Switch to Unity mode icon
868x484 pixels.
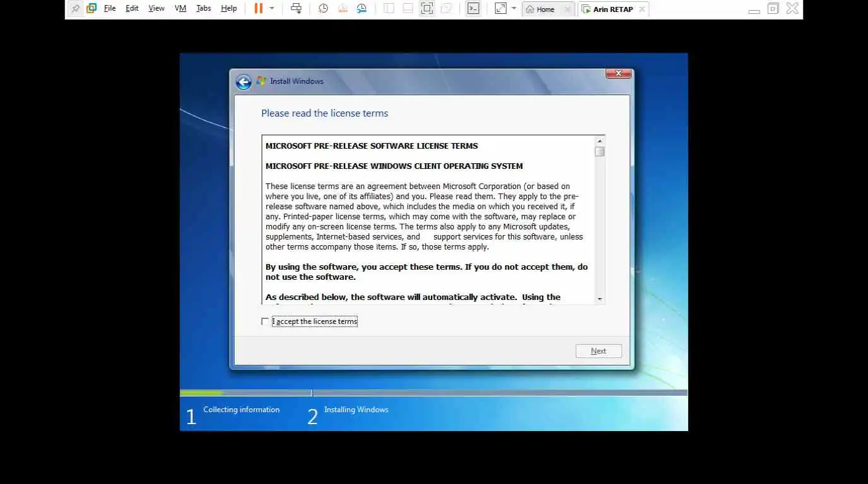[x=446, y=9]
